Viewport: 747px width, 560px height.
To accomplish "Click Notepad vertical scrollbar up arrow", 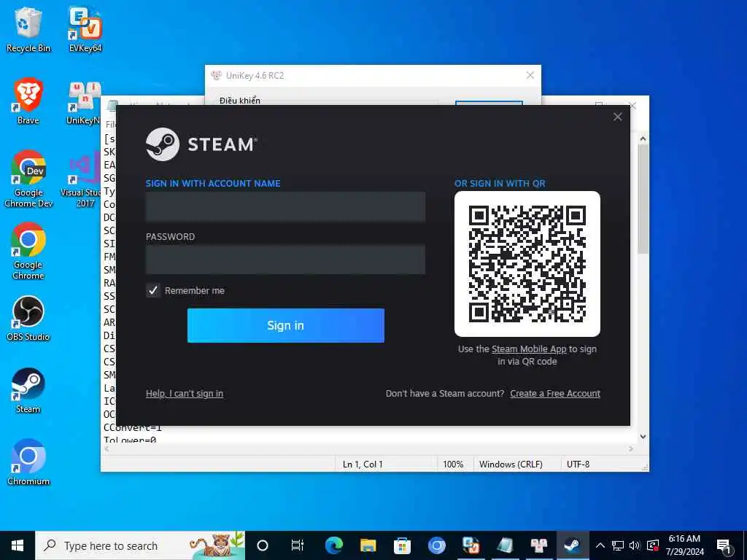I will [643, 139].
